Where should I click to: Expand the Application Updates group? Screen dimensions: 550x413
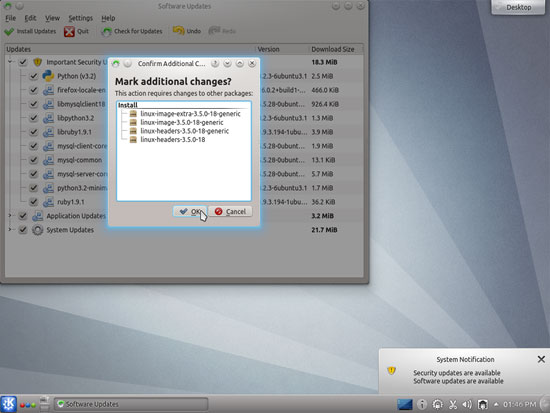pyautogui.click(x=10, y=215)
